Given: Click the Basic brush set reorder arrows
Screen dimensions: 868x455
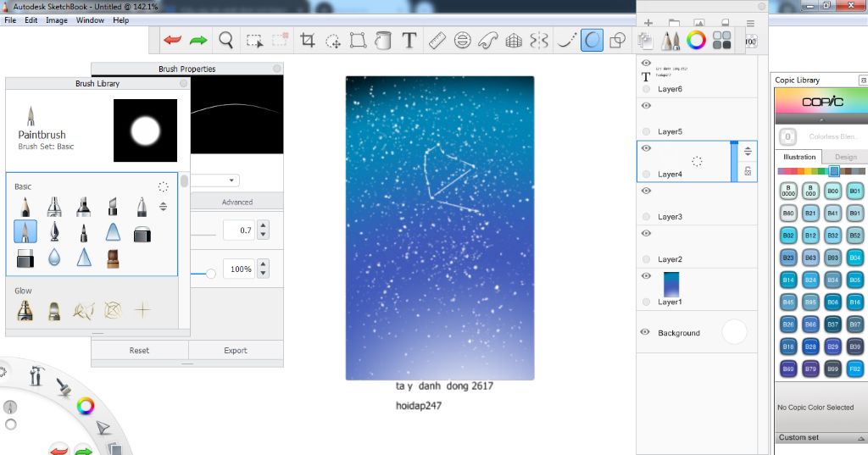Looking at the screenshot, I should pos(164,207).
